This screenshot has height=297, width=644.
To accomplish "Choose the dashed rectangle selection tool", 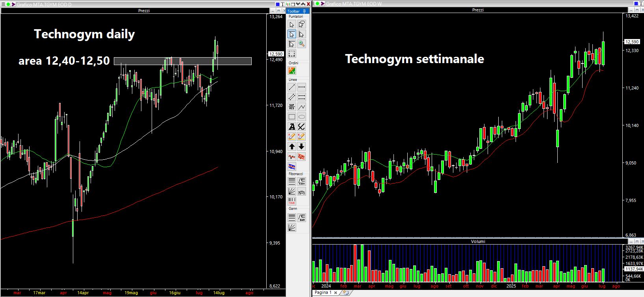I will (x=292, y=54).
